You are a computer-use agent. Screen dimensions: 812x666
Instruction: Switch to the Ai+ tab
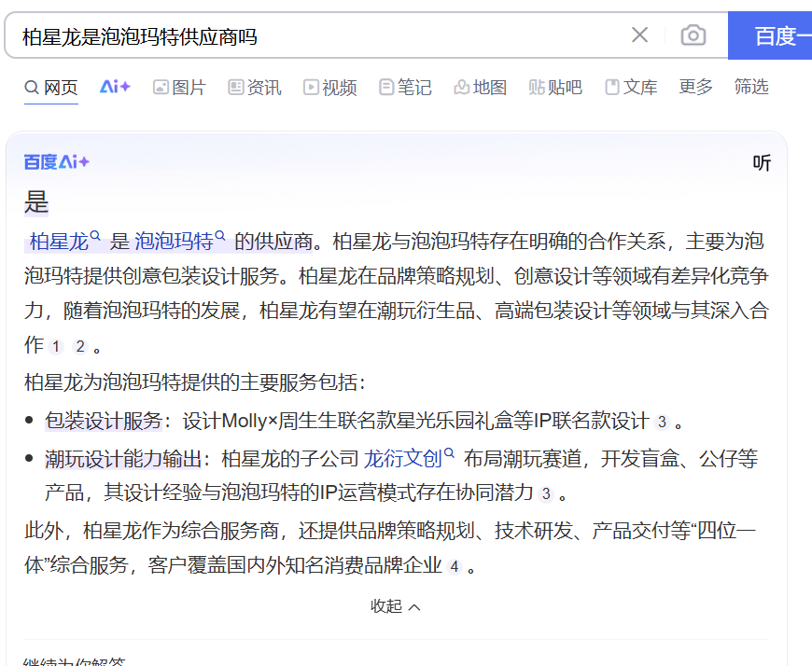click(115, 87)
